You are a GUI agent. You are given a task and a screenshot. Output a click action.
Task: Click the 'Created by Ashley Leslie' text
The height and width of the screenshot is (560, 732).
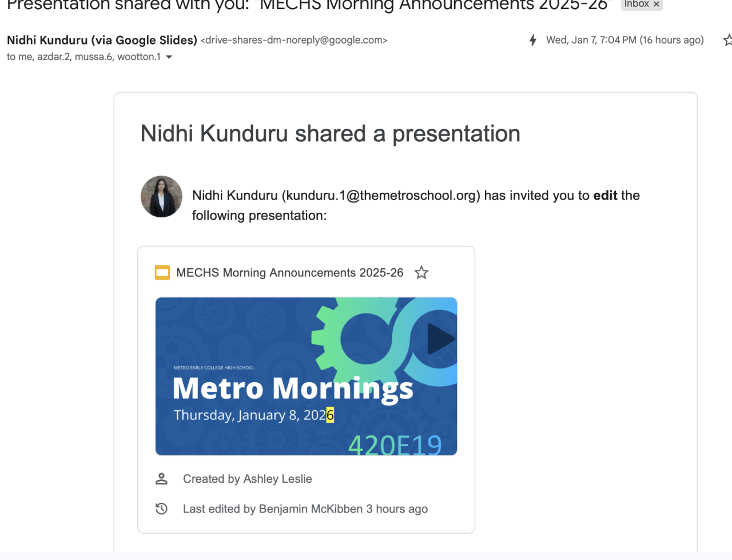pyautogui.click(x=247, y=479)
